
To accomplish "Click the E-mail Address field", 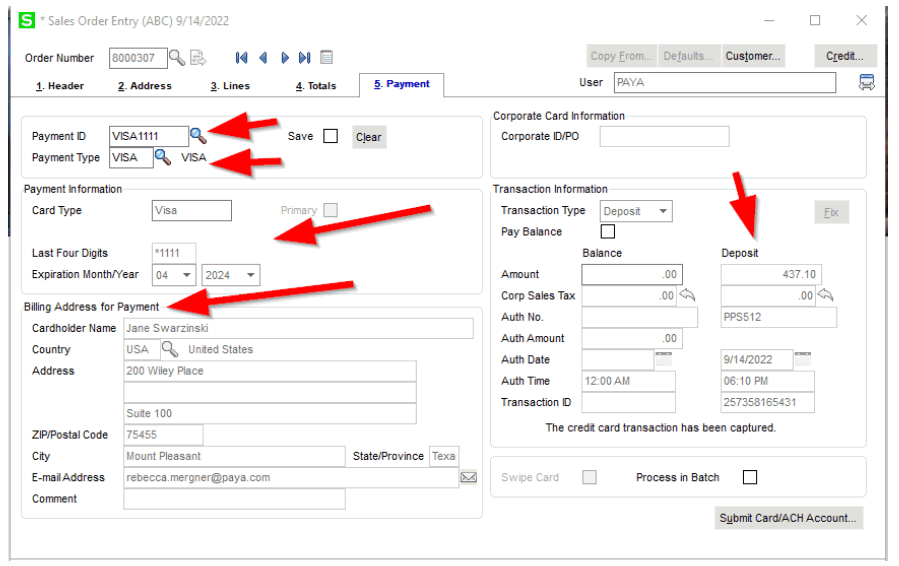I will coord(291,477).
